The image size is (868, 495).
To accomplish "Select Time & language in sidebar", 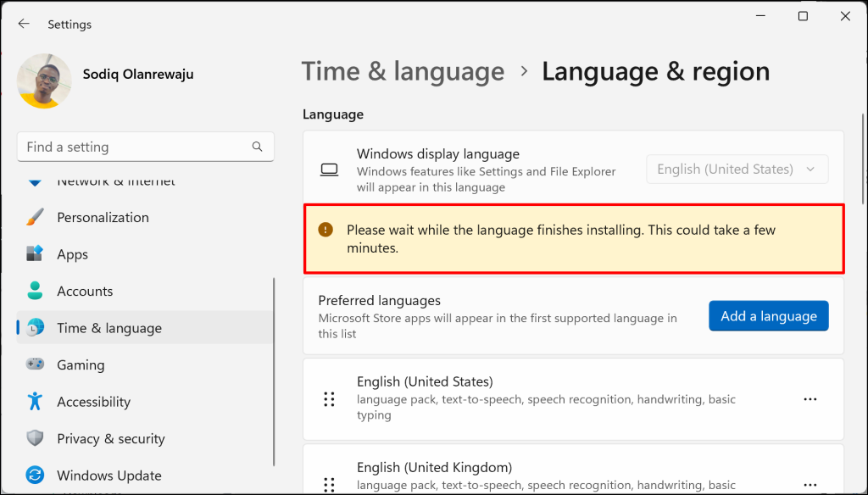I will point(145,328).
